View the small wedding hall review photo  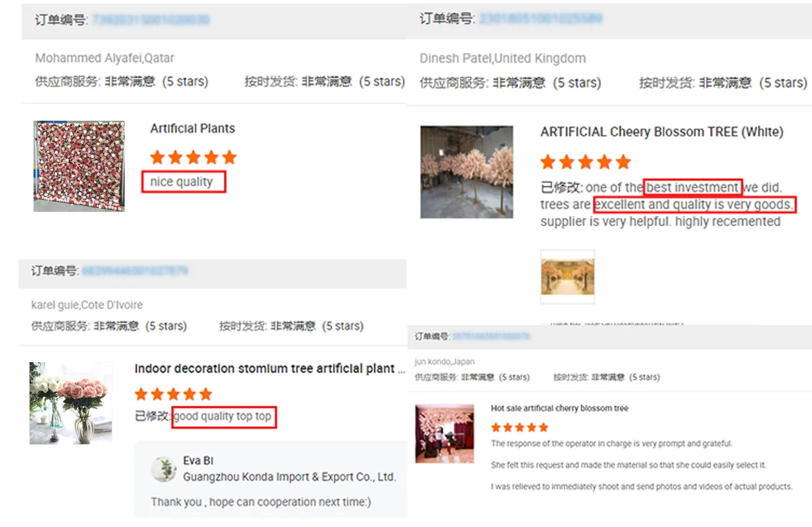pyautogui.click(x=567, y=277)
